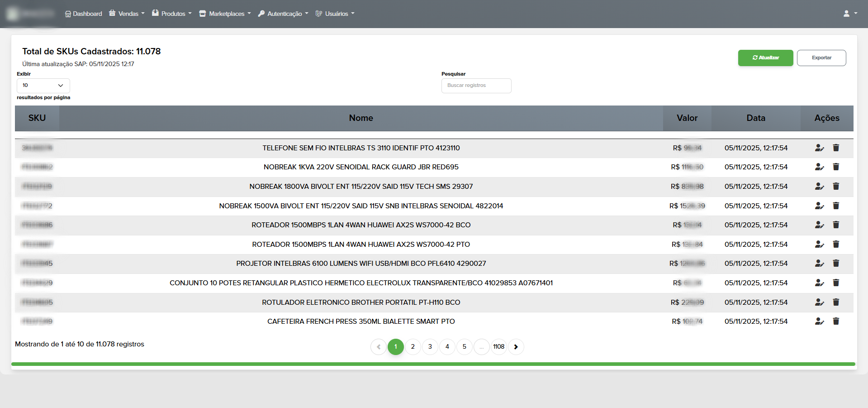Expand the Produtos menu

click(x=171, y=14)
